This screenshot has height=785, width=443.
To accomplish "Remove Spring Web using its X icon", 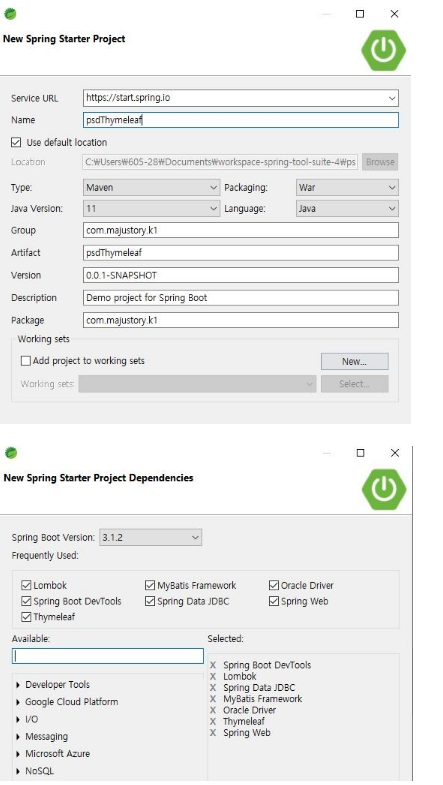I will click(x=213, y=733).
